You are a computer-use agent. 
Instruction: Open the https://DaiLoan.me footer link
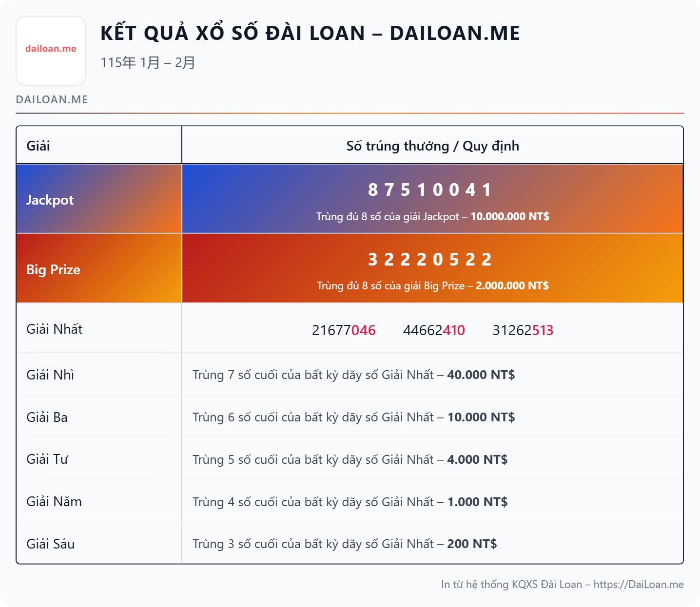638,585
